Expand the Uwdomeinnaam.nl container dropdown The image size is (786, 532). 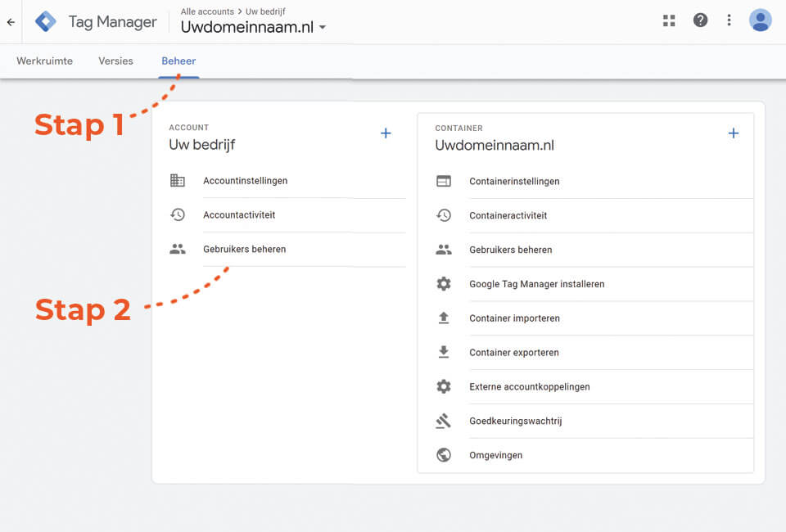tap(323, 27)
